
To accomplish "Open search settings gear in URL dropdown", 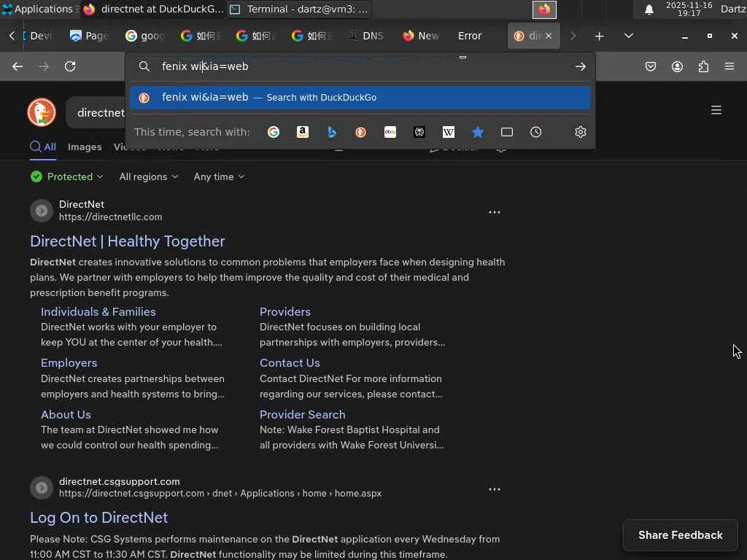I will click(580, 132).
